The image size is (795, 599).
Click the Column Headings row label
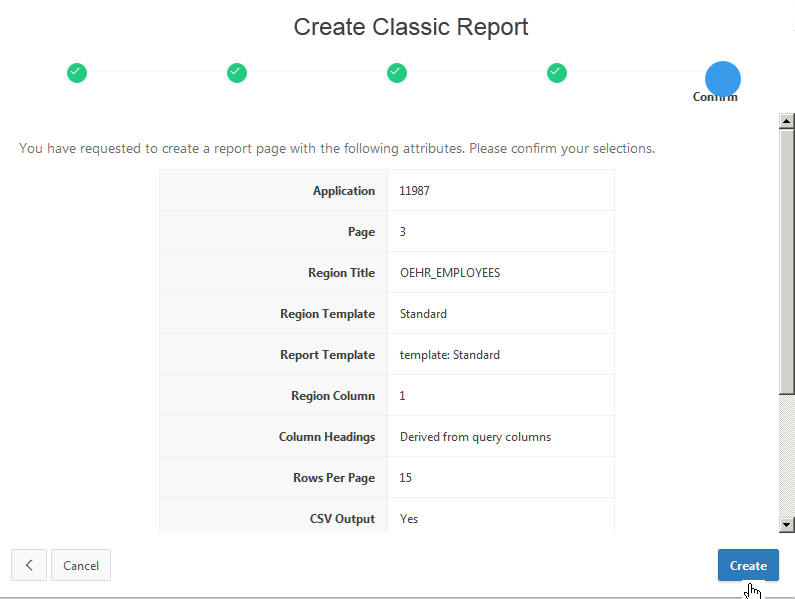tap(326, 437)
